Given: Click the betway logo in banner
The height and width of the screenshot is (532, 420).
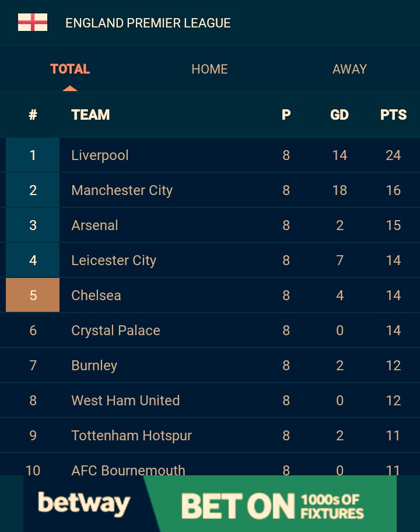Looking at the screenshot, I should tap(83, 504).
